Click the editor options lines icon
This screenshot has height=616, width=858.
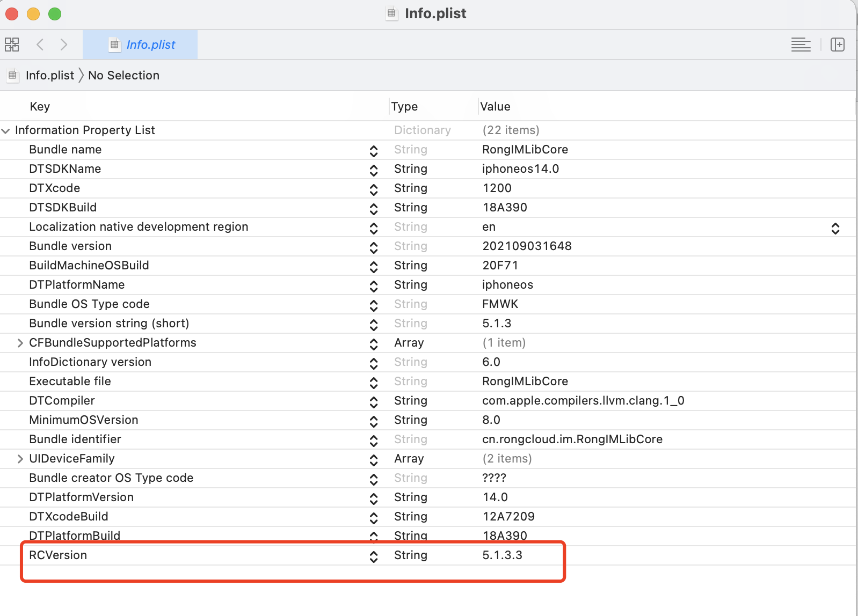point(801,45)
